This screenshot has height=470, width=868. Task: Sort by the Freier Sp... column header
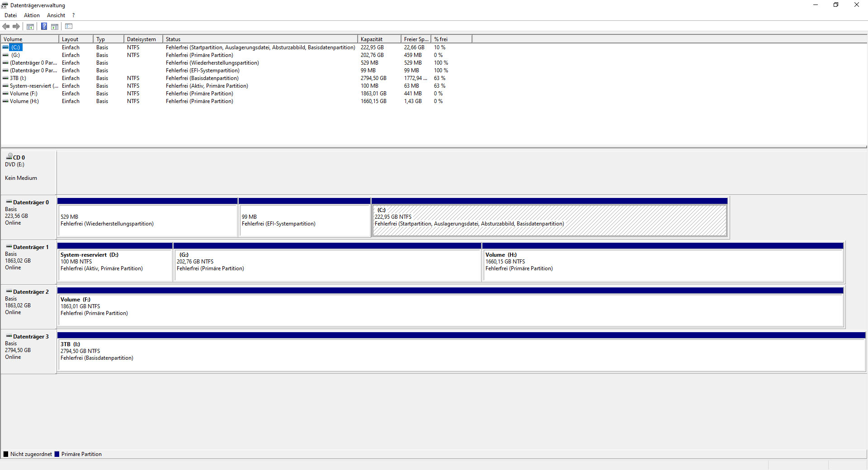pos(416,39)
